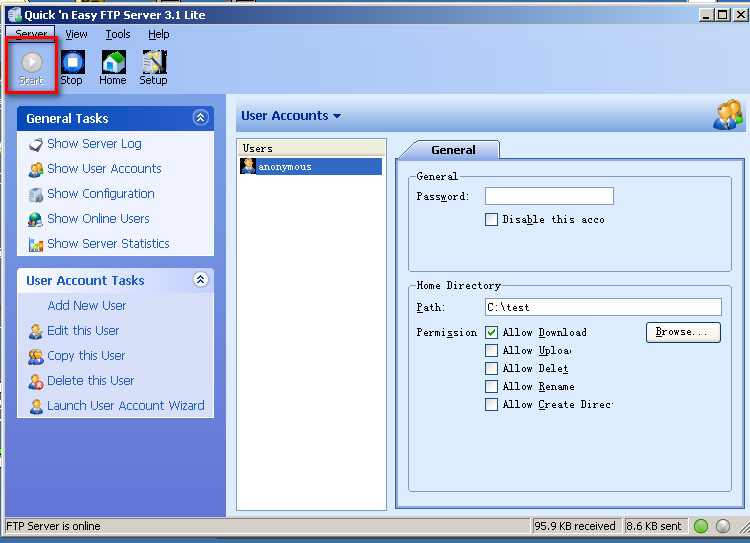Viewport: 750px width, 543px height.
Task: Uncheck the Allow Download permission
Action: 491,332
